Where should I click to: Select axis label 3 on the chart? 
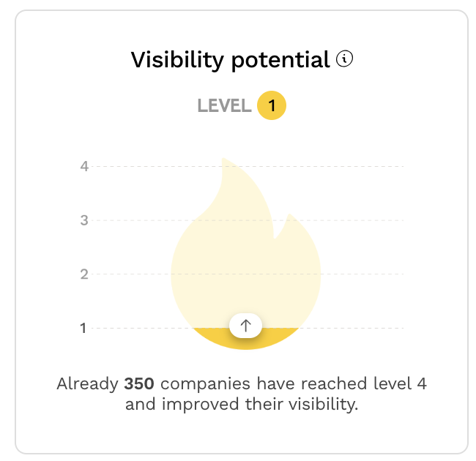(84, 220)
